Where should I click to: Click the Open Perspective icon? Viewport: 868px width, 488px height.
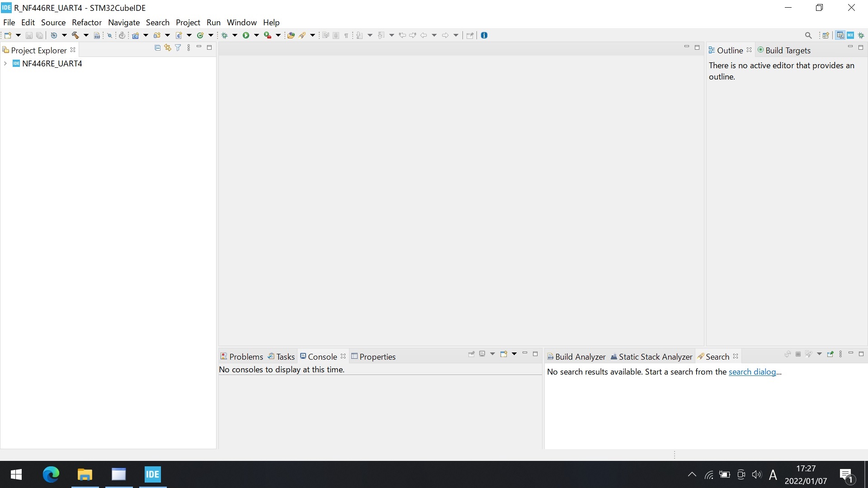[x=826, y=35]
